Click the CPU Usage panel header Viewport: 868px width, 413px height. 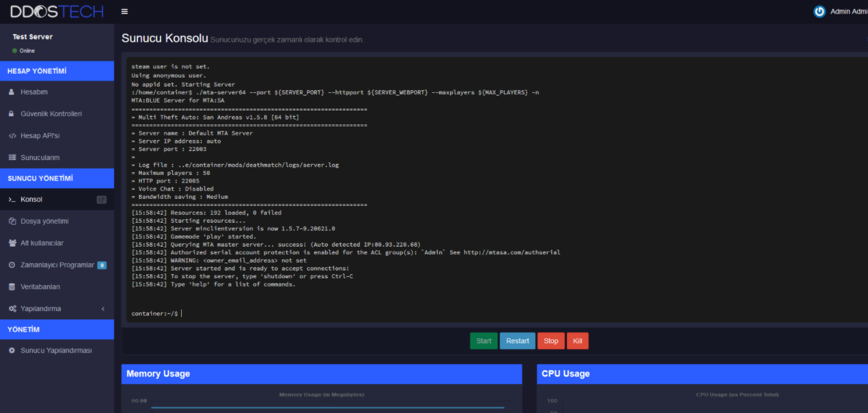click(x=702, y=374)
